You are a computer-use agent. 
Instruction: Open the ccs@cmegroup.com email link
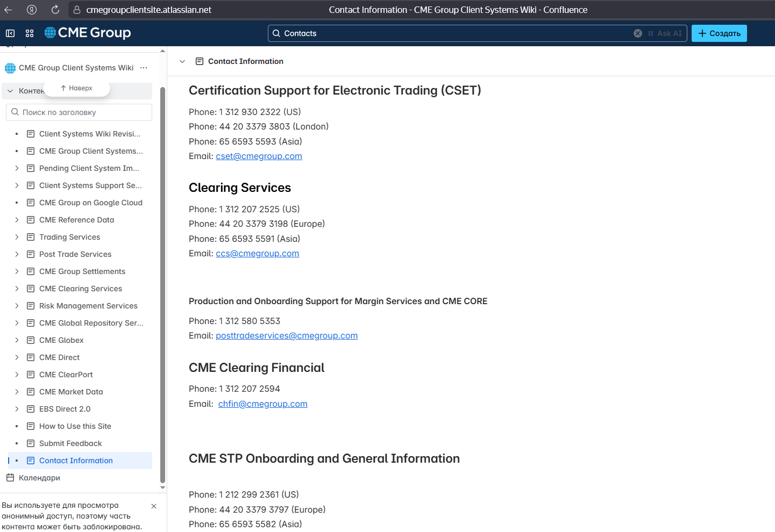[257, 254]
